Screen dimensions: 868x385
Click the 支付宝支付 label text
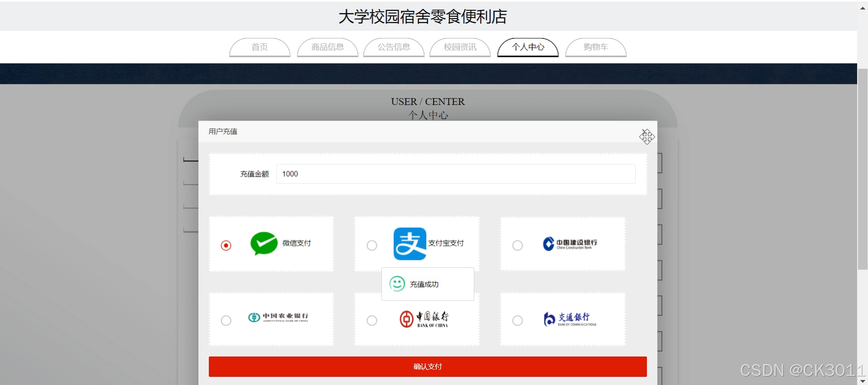pyautogui.click(x=446, y=243)
